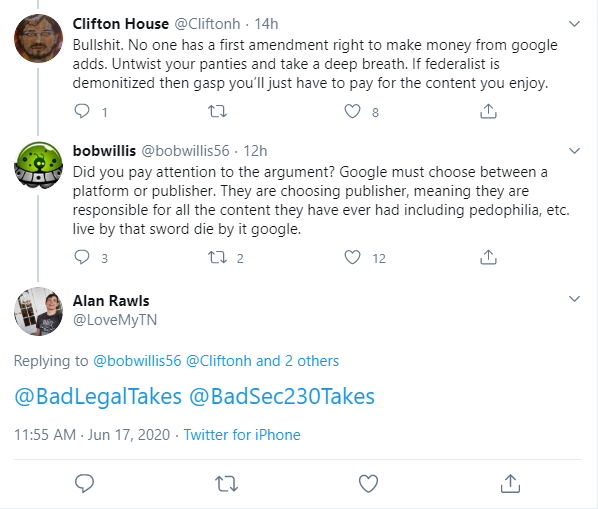Like Alan Rawls's main tweet
Viewport: 598px width, 509px height.
(x=368, y=483)
